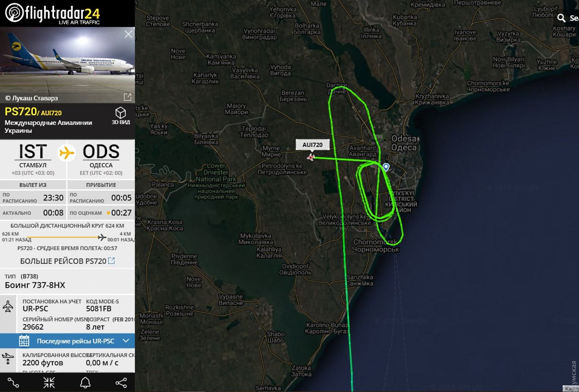Image resolution: width=579 pixels, height=392 pixels.
Task: Click the Flightradar24 logo
Action: 53,13
